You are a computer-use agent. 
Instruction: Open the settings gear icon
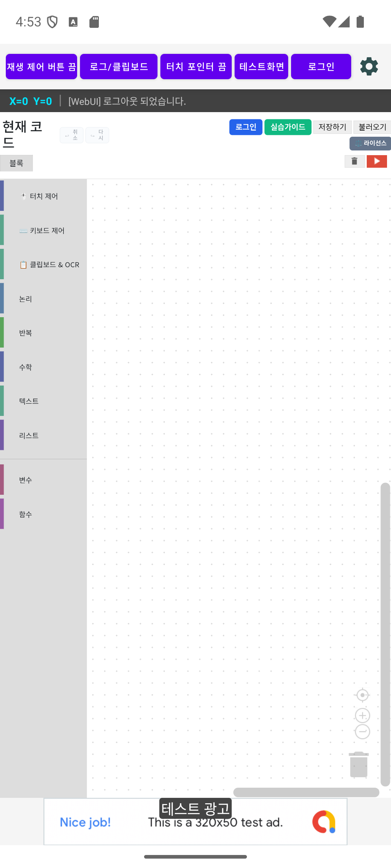[x=369, y=67]
